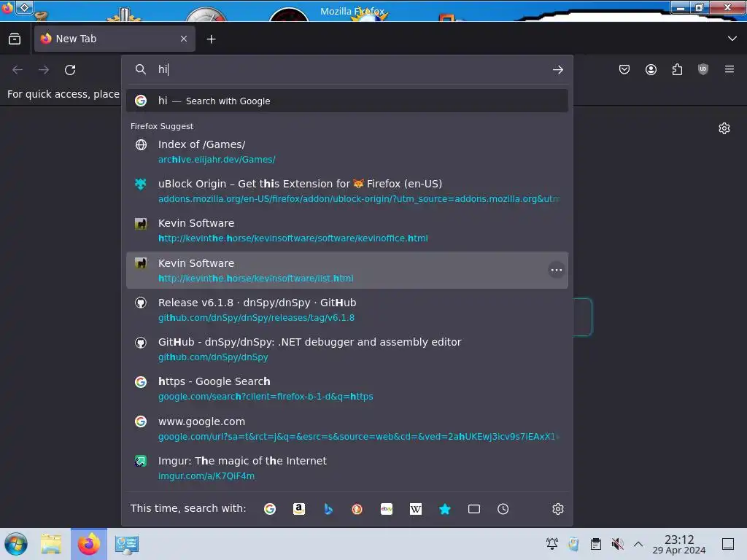Open the uBlock Origin toolbar icon

pyautogui.click(x=703, y=69)
